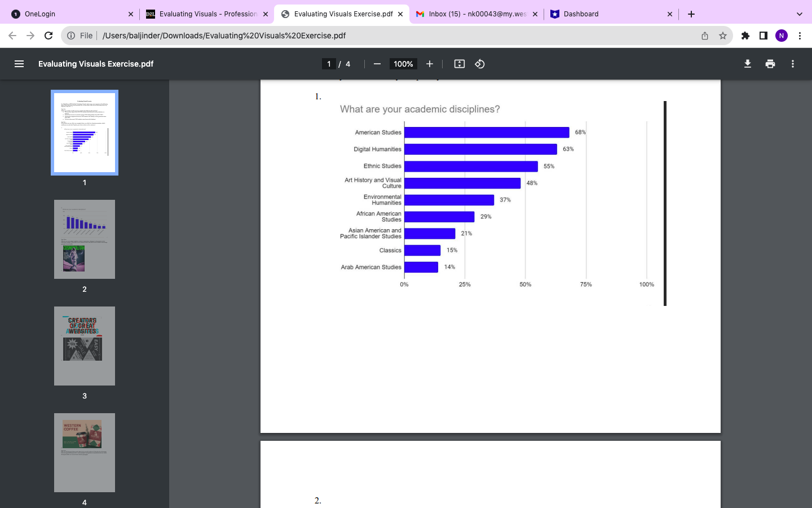Click the Digital Humanities label
Image resolution: width=812 pixels, height=508 pixels.
pyautogui.click(x=377, y=150)
